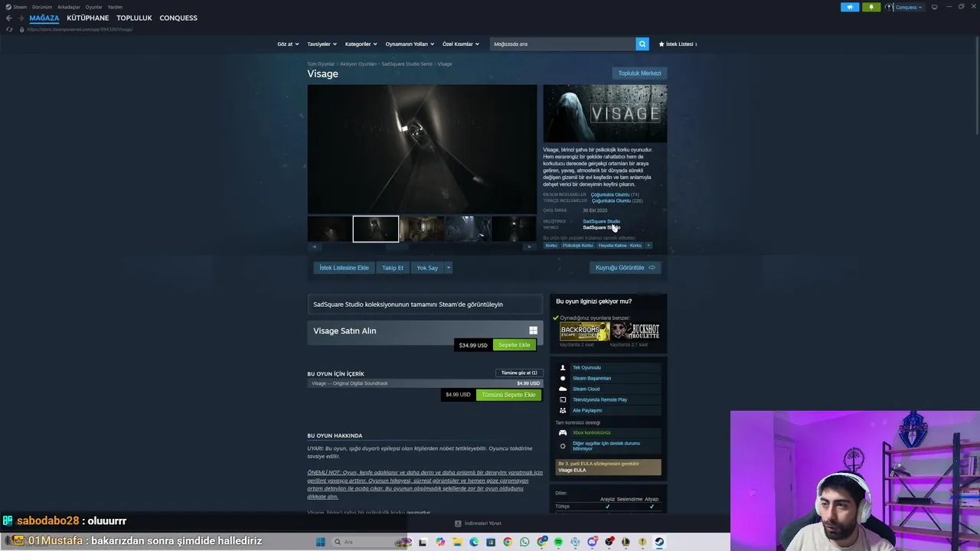Open the CONQUESS profile tab
The height and width of the screenshot is (551, 980).
tap(178, 18)
